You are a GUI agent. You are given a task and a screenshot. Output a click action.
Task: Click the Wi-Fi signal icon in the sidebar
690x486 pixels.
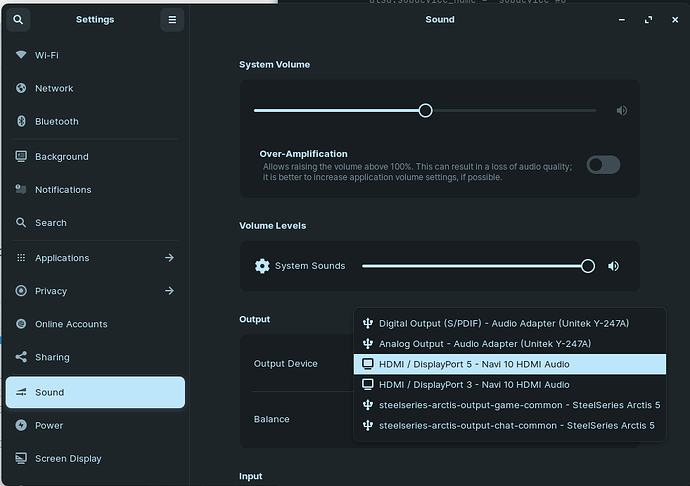point(21,55)
